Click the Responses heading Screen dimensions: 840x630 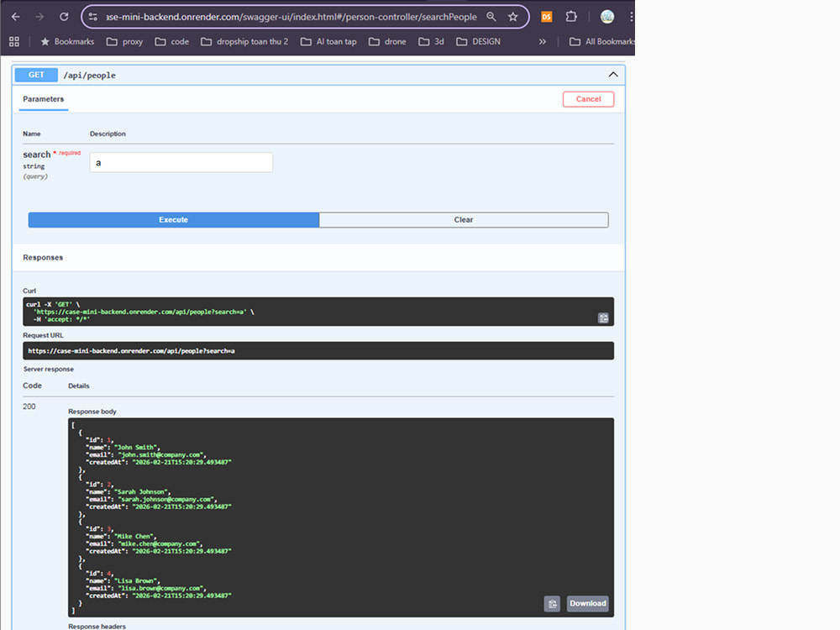pyautogui.click(x=43, y=258)
